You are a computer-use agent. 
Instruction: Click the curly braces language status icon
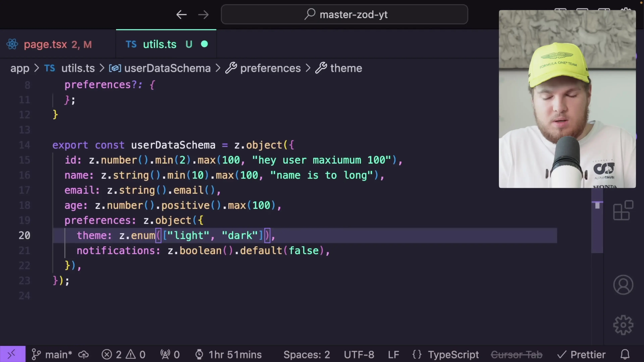[417, 354]
